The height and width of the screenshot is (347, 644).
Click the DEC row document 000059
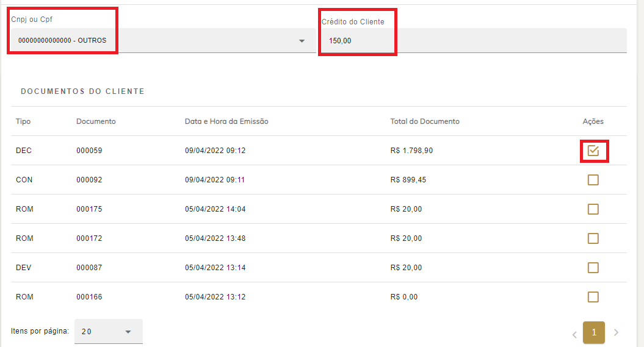pos(319,151)
